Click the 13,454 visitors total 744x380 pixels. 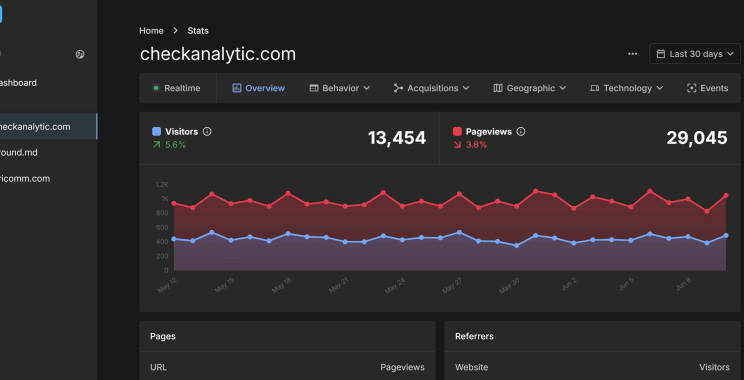tap(397, 138)
